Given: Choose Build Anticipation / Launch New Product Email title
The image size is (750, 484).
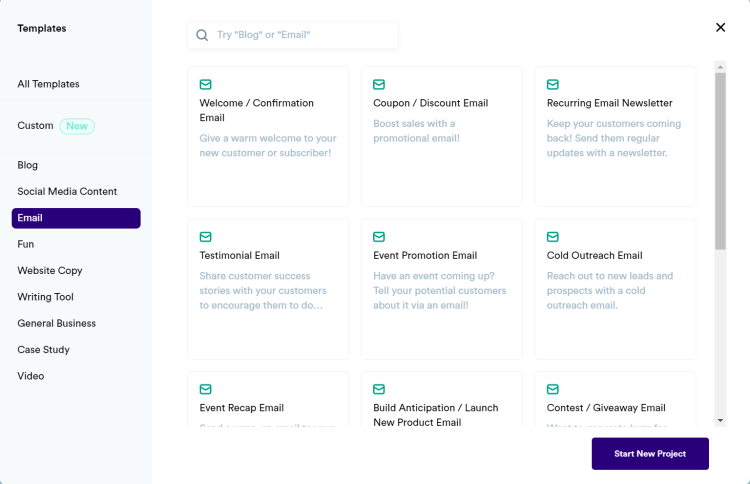Looking at the screenshot, I should [x=436, y=415].
